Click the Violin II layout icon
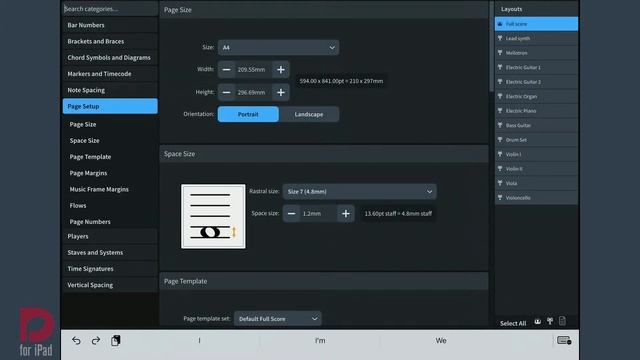Viewport: 640px width, 360px height. click(500, 169)
